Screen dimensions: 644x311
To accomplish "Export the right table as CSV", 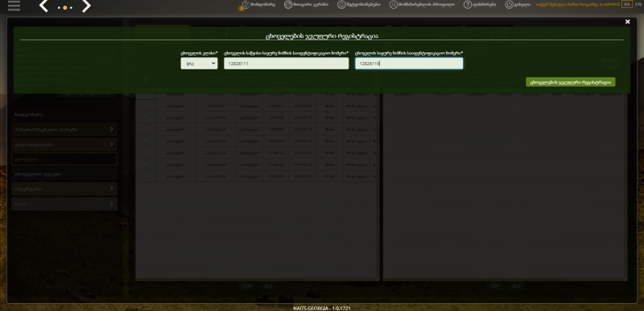I will click(x=494, y=286).
